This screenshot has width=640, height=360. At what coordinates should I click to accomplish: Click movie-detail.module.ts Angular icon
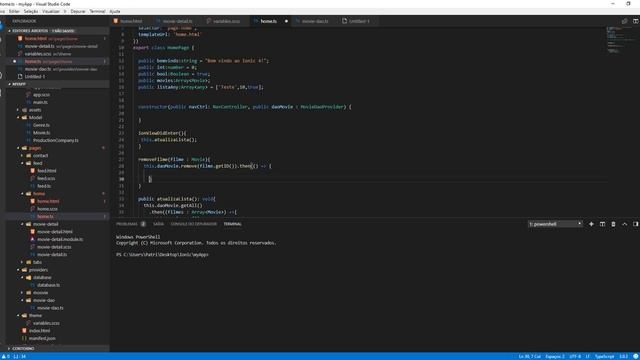33,239
